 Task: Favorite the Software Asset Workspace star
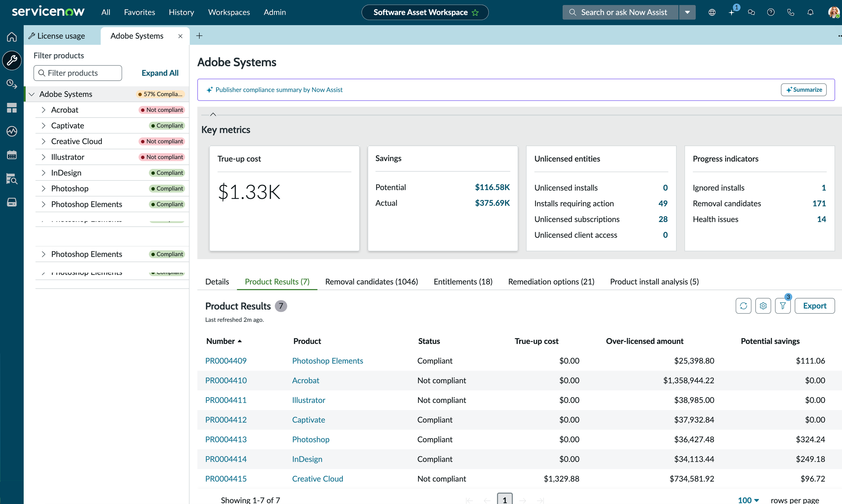tap(476, 13)
